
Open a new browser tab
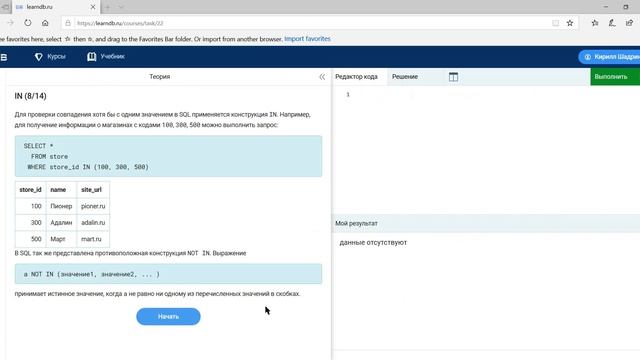pos(108,7)
